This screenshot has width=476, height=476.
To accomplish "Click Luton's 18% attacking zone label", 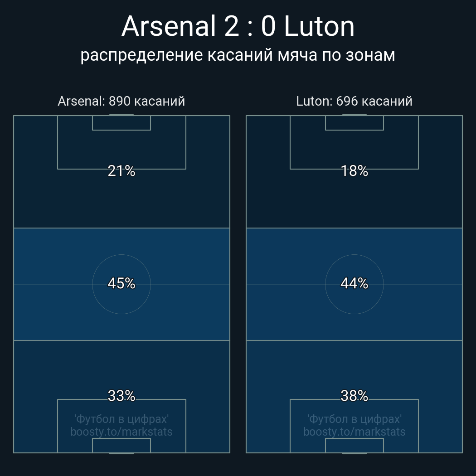I will [354, 171].
